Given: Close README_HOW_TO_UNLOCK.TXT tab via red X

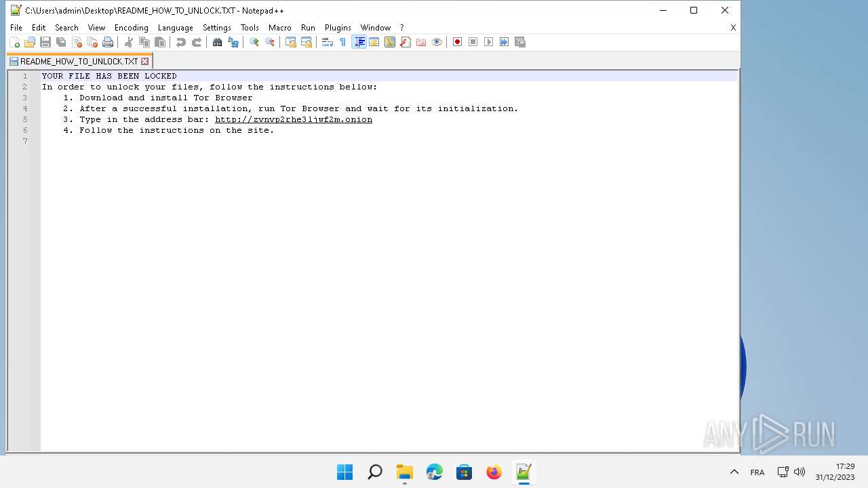Looking at the screenshot, I should 144,61.
